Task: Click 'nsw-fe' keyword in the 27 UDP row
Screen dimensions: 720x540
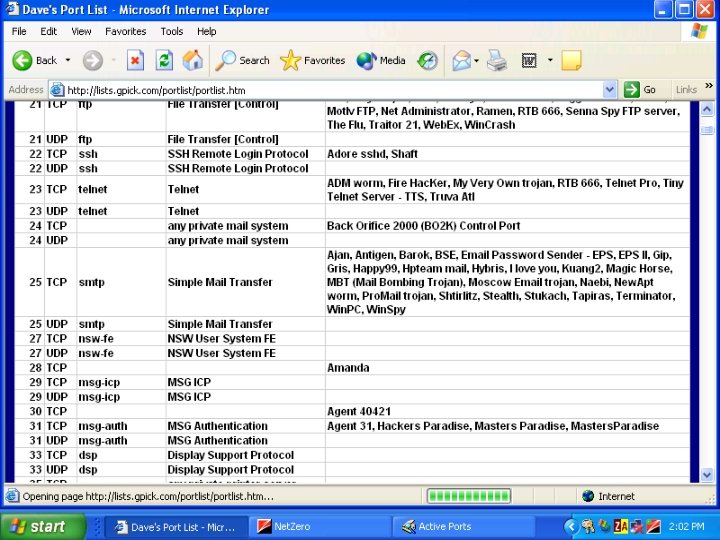Action: click(96, 353)
